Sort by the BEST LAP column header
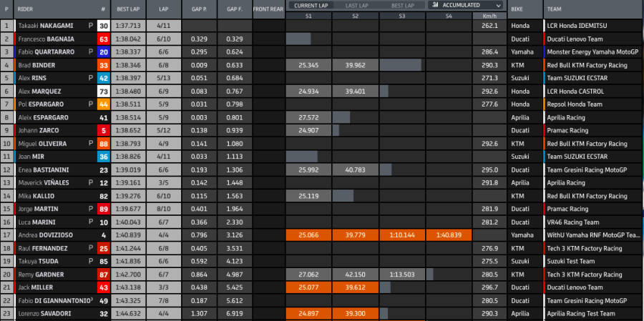 [127, 11]
